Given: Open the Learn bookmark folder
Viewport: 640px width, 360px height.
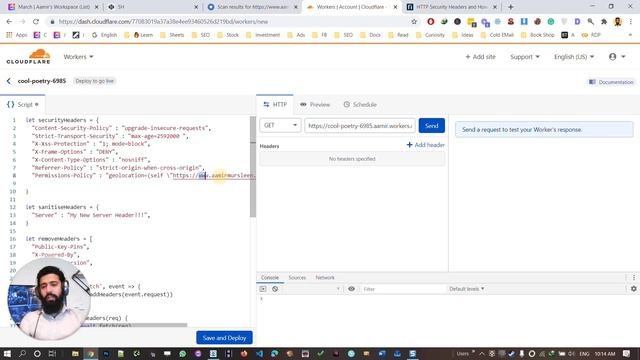Looking at the screenshot, I should click(x=143, y=35).
